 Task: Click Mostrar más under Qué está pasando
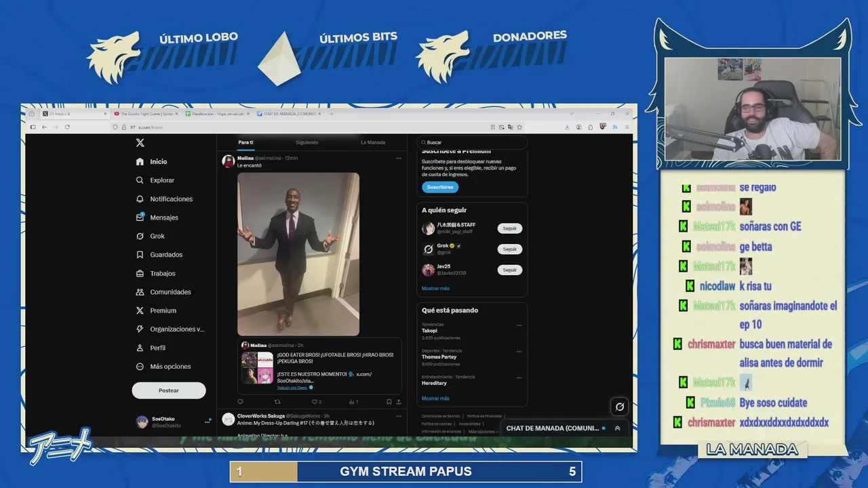pos(435,399)
